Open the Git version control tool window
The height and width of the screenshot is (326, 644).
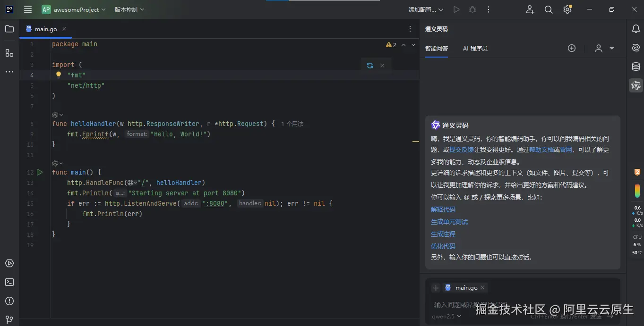(9, 319)
